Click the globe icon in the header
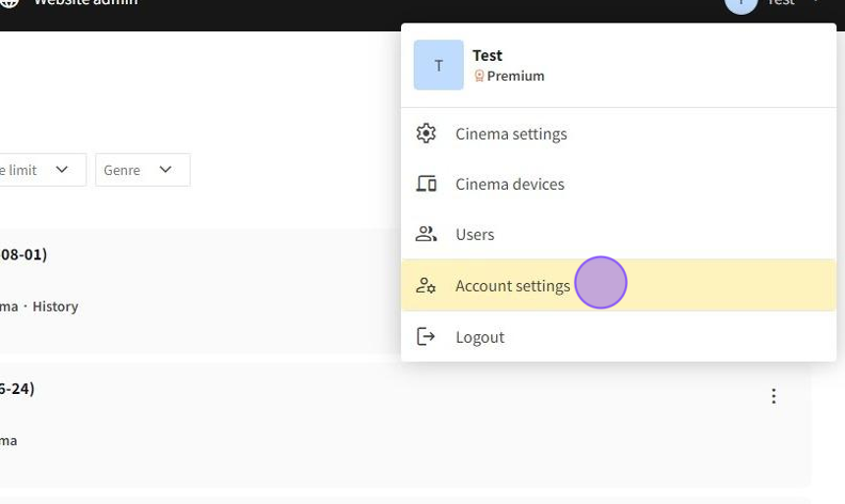The height and width of the screenshot is (504, 845). (9, 3)
